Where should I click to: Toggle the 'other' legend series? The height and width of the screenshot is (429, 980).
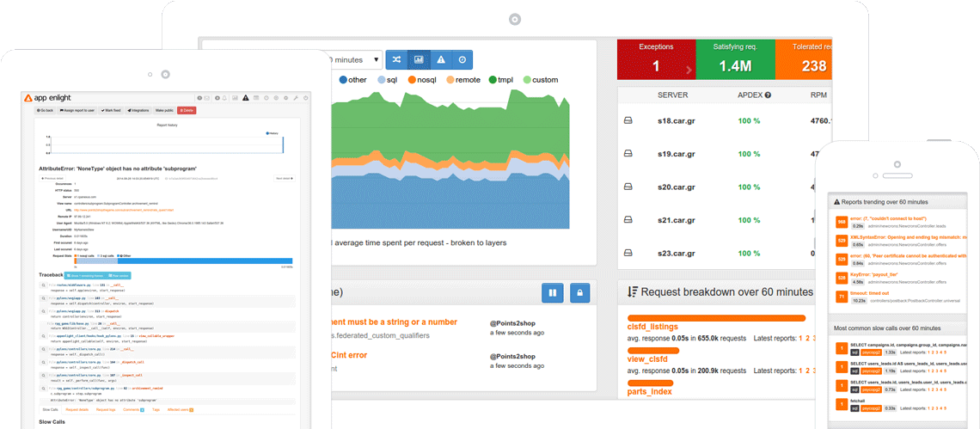click(352, 80)
